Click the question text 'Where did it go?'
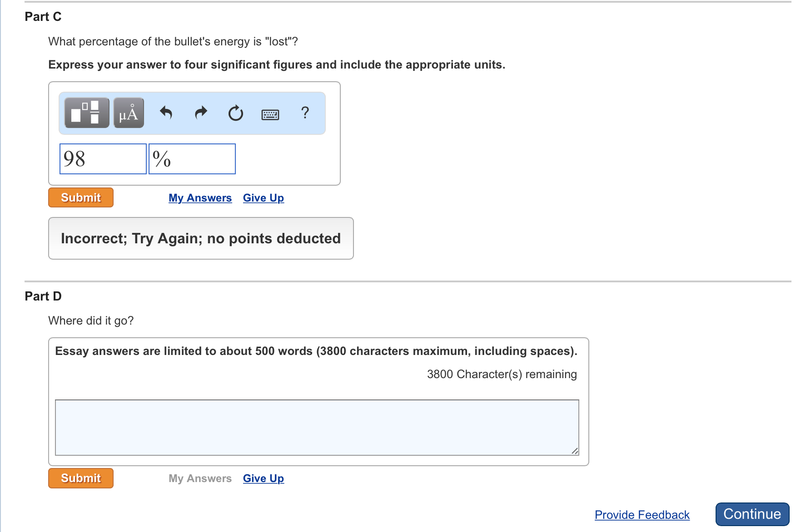The width and height of the screenshot is (806, 532). 91,321
